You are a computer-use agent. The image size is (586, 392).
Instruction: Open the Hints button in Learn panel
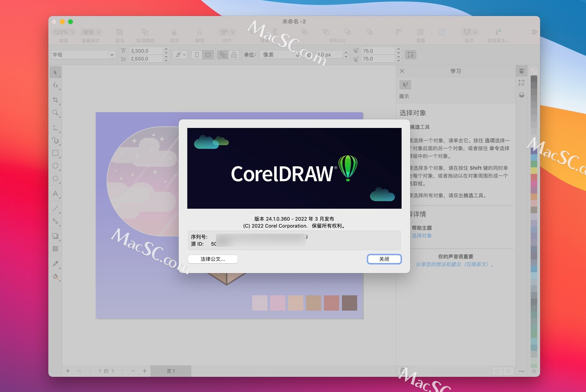pyautogui.click(x=405, y=85)
